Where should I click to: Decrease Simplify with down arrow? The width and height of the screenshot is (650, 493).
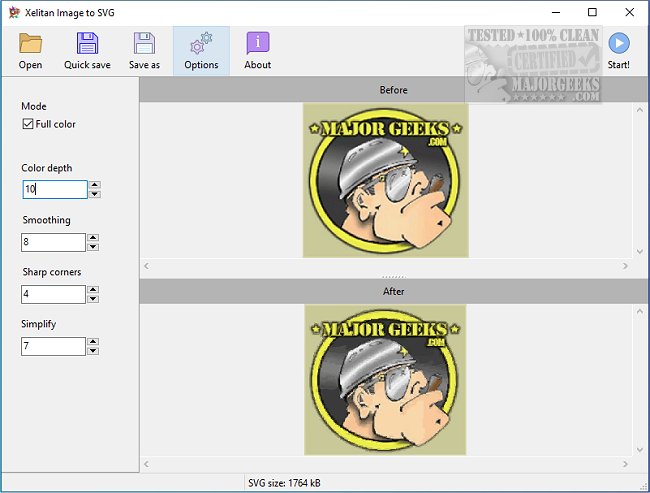pyautogui.click(x=93, y=351)
